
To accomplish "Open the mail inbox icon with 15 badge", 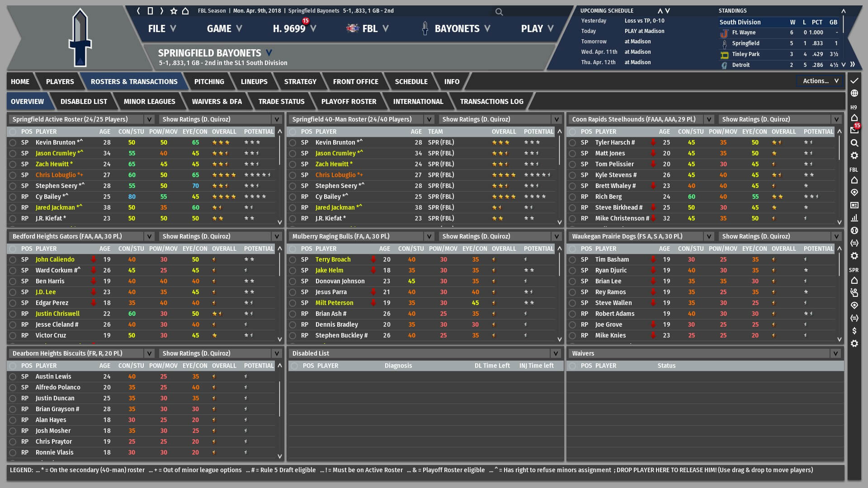I will click(854, 130).
